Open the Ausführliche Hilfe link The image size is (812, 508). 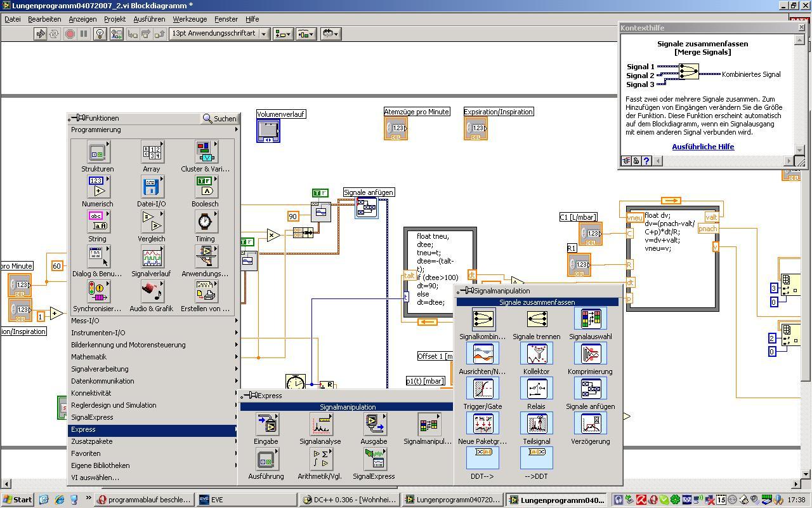(x=703, y=147)
